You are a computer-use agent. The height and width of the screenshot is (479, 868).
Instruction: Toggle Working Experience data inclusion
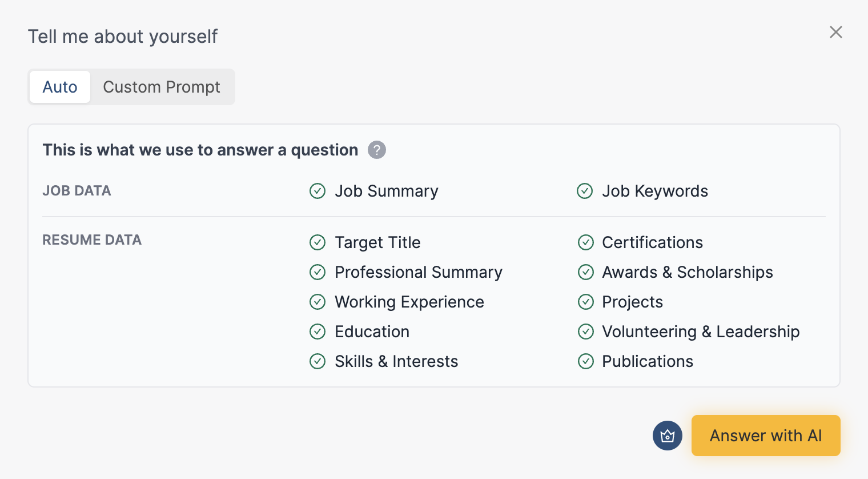tap(318, 302)
